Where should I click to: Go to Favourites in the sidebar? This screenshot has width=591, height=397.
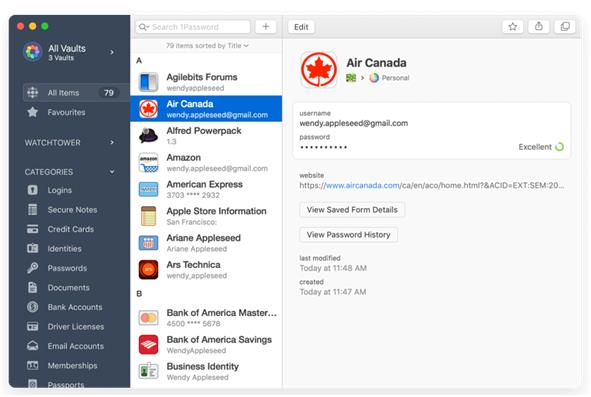[x=66, y=112]
